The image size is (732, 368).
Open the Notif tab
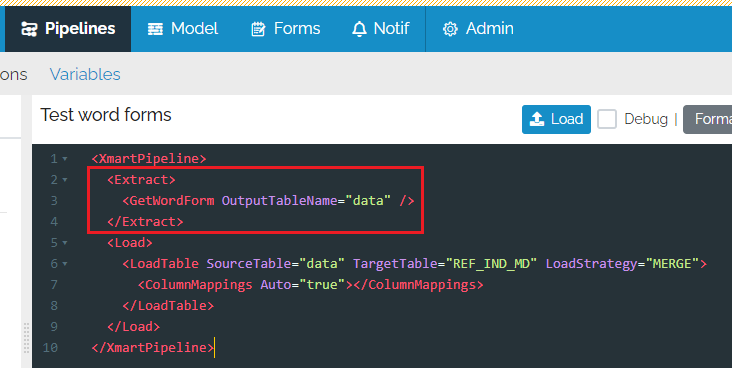[x=380, y=28]
